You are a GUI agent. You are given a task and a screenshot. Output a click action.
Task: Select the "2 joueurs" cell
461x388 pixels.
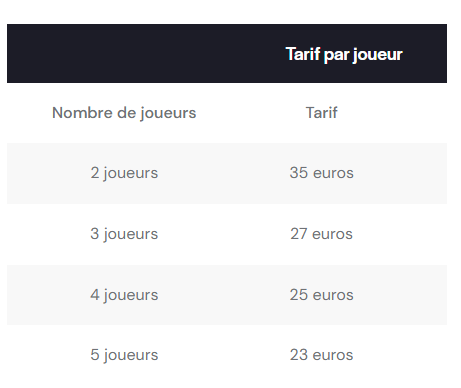click(124, 173)
